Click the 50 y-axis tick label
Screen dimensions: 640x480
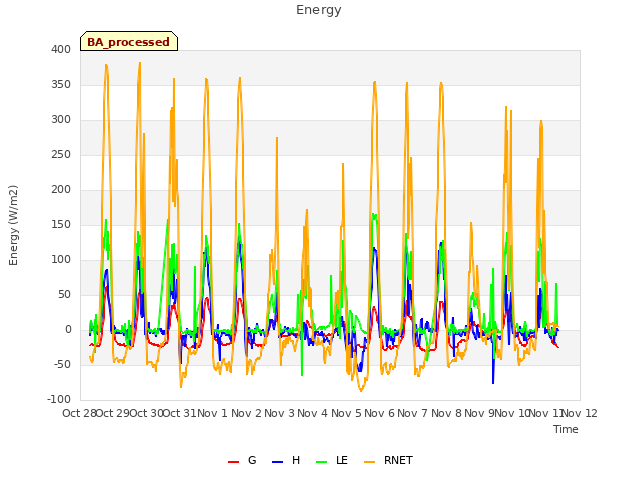tap(64, 295)
